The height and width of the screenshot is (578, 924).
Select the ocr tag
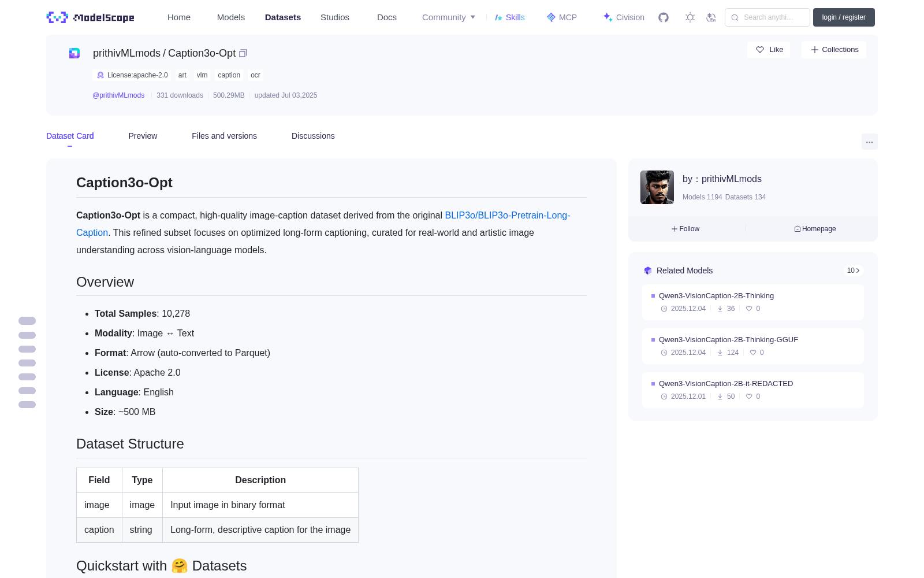[255, 75]
